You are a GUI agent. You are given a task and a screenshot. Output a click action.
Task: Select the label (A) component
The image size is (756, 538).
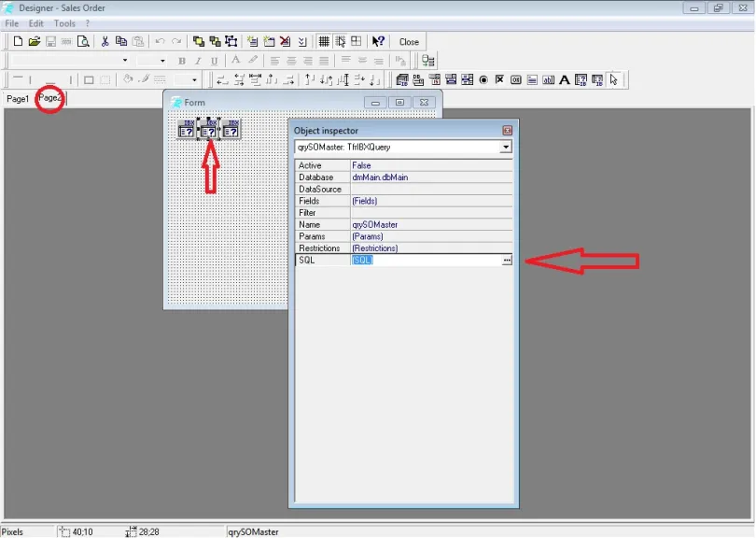pos(564,79)
